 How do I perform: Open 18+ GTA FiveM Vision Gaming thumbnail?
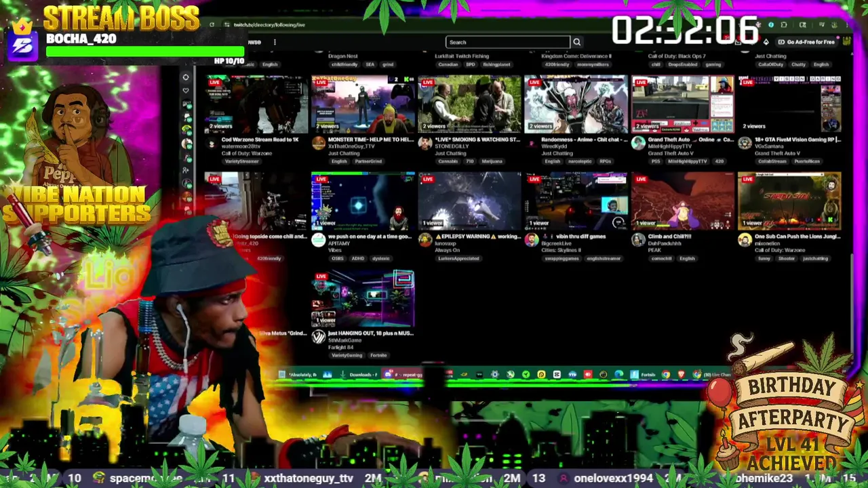790,104
